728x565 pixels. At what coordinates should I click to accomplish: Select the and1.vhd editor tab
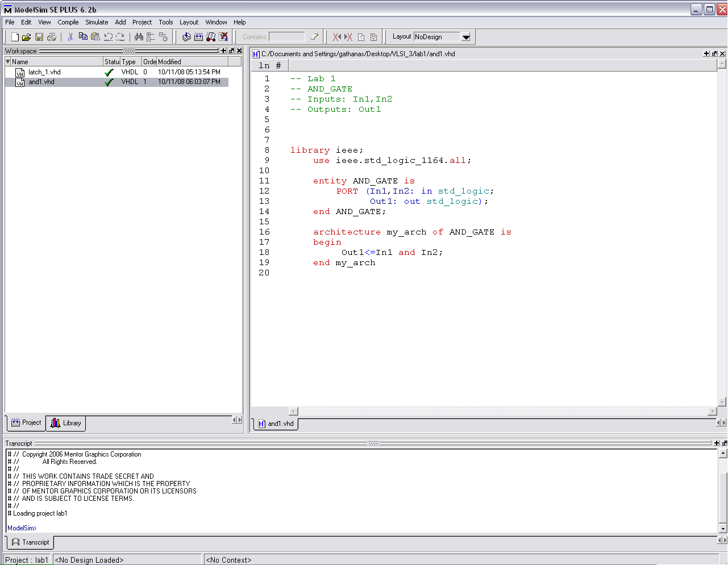(x=276, y=424)
